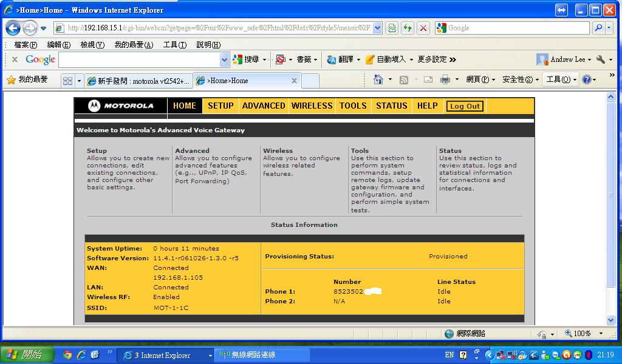
Task: Go back using the IE Back arrow
Action: [x=13, y=28]
